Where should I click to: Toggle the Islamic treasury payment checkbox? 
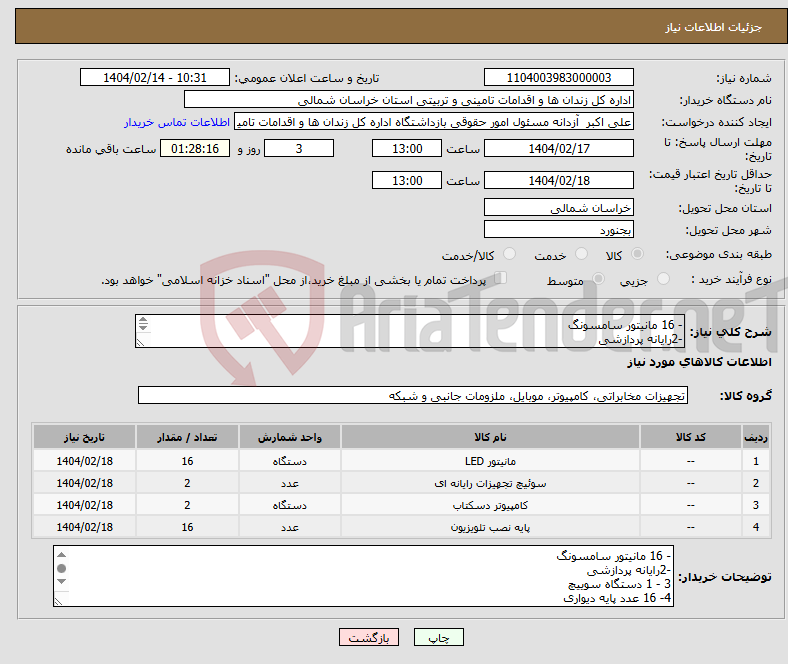point(501,278)
